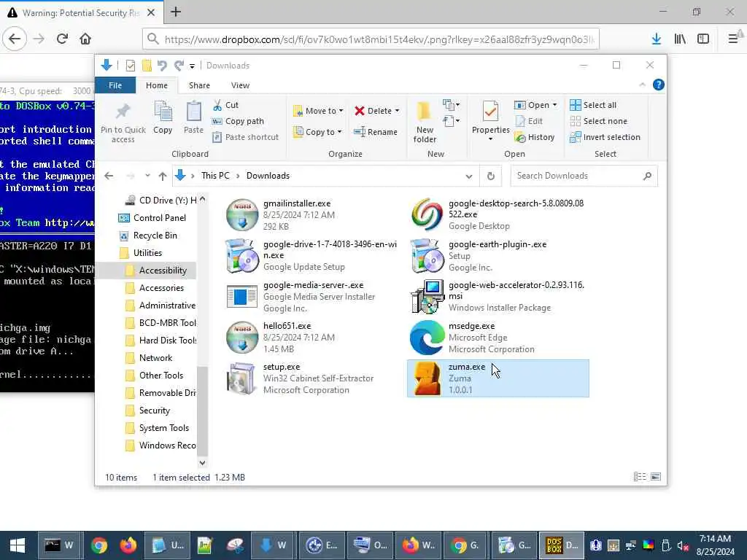747x560 pixels.
Task: Expand the Open button dropdown arrow
Action: point(554,105)
